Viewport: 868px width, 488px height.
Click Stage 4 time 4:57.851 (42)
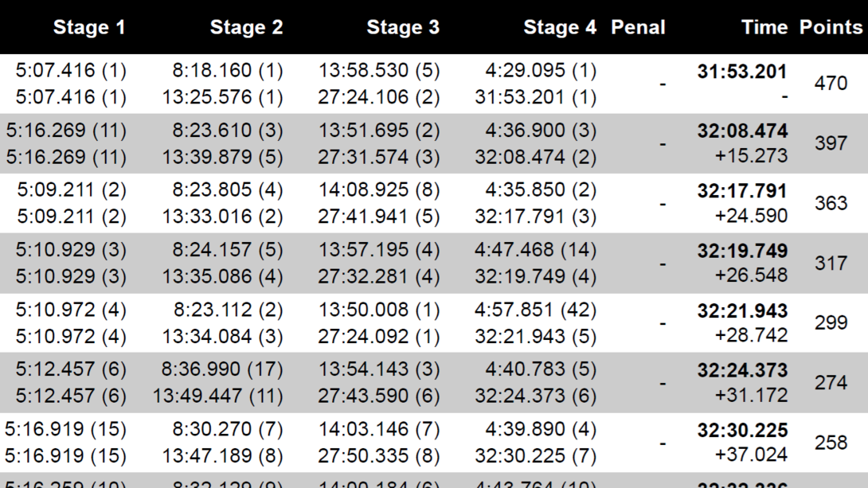point(535,310)
